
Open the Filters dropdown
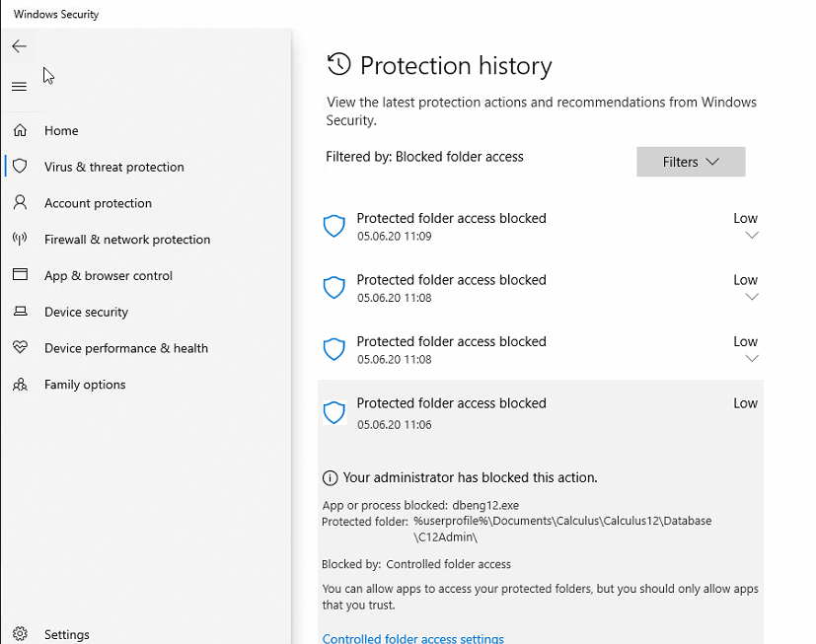[691, 162]
